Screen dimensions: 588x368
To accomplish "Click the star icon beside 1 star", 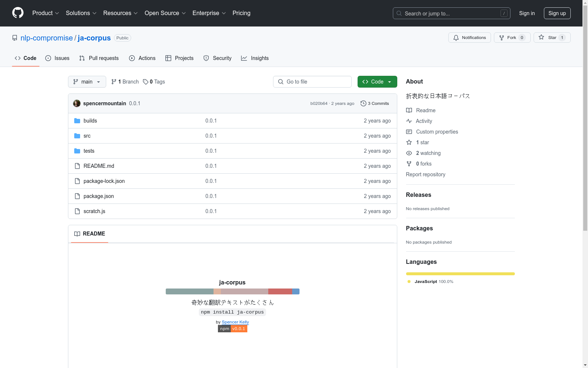I will tap(409, 142).
